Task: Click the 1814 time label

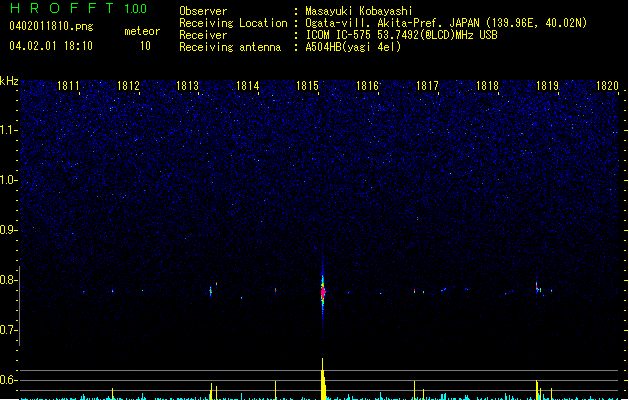Action: [248, 86]
